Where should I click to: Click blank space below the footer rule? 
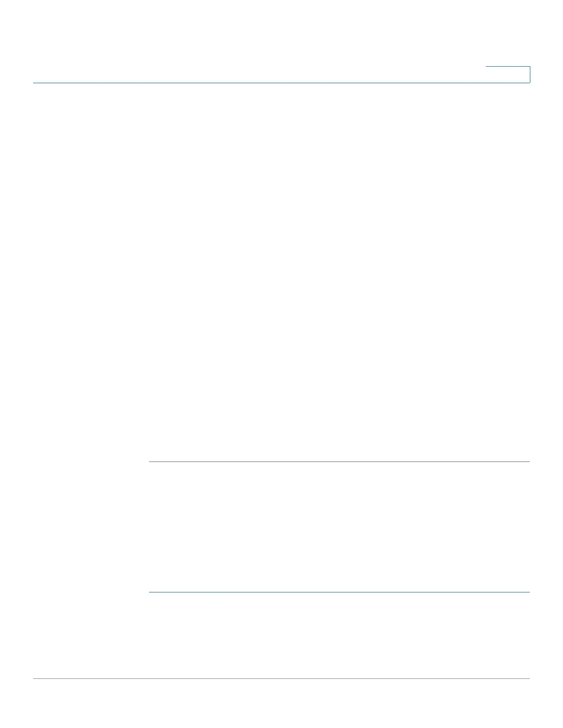281,703
